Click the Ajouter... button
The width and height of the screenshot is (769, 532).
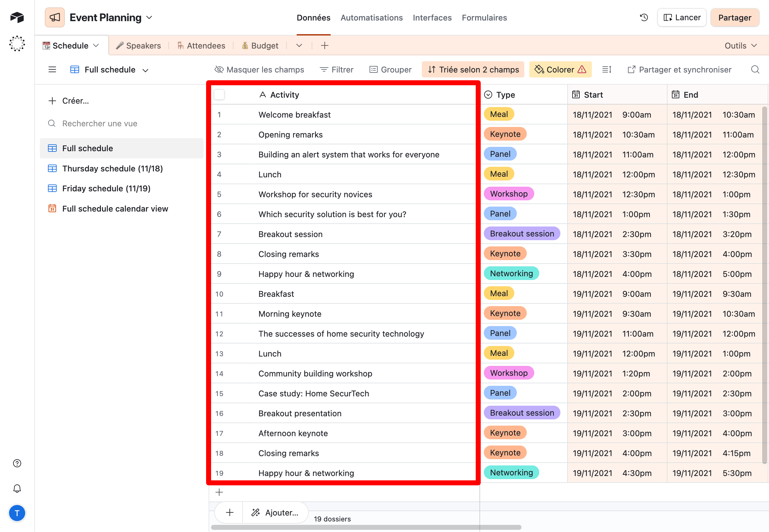[276, 513]
